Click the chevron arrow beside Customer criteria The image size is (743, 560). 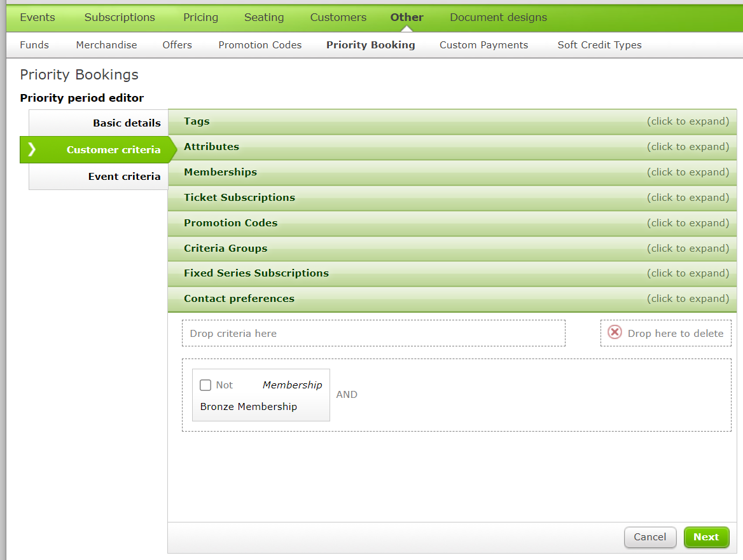click(32, 149)
